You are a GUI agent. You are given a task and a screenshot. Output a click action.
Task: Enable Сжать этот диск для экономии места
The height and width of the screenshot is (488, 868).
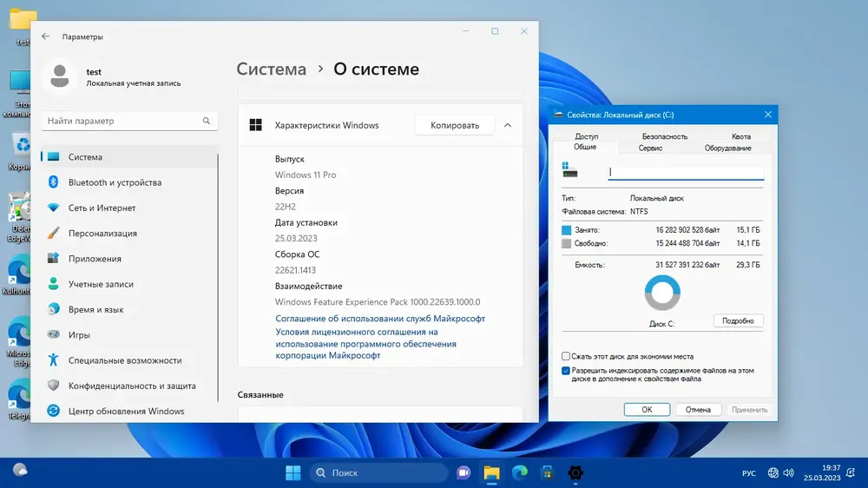tap(566, 356)
